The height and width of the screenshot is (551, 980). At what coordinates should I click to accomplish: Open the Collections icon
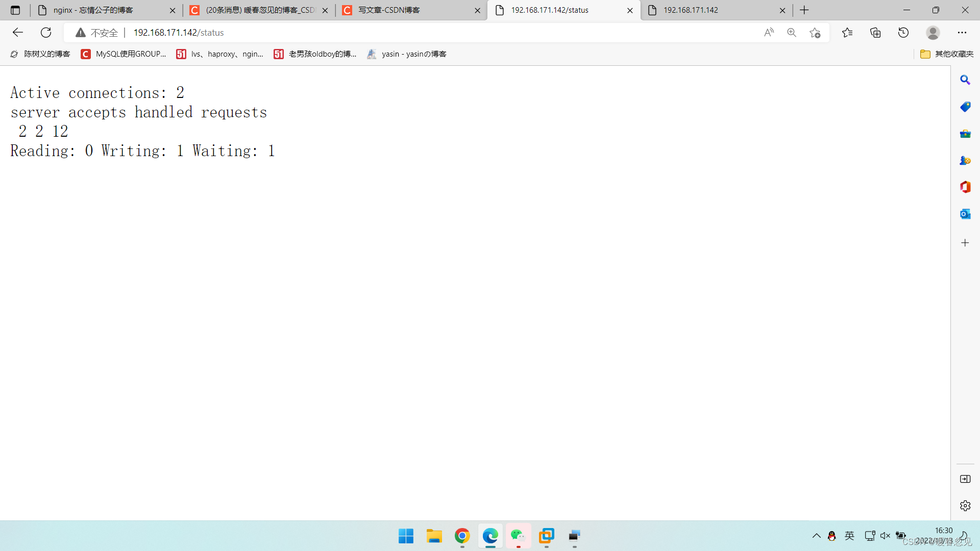pos(875,33)
